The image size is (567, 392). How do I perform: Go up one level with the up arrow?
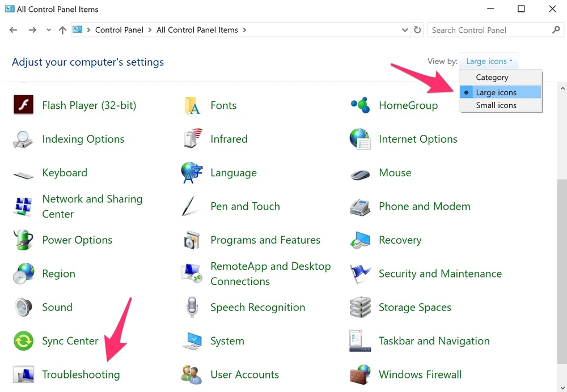click(62, 30)
